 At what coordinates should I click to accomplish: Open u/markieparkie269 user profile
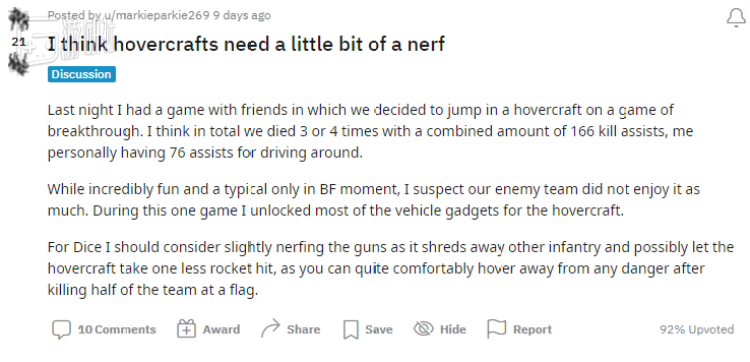[157, 15]
